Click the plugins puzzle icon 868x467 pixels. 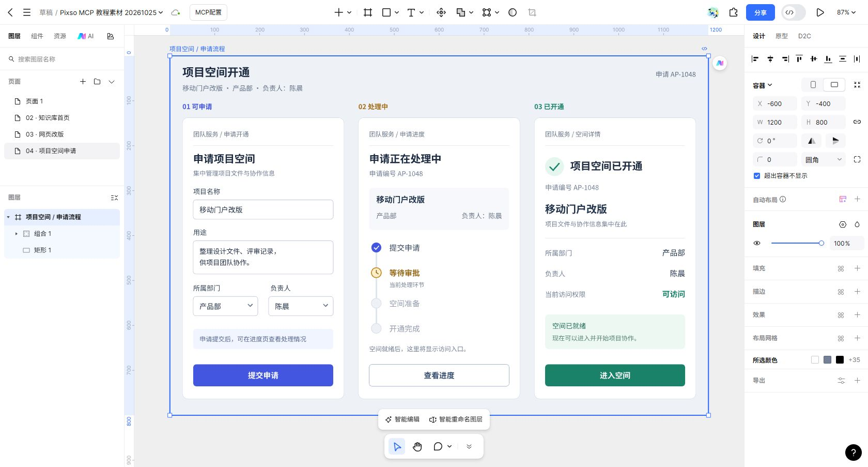(734, 12)
